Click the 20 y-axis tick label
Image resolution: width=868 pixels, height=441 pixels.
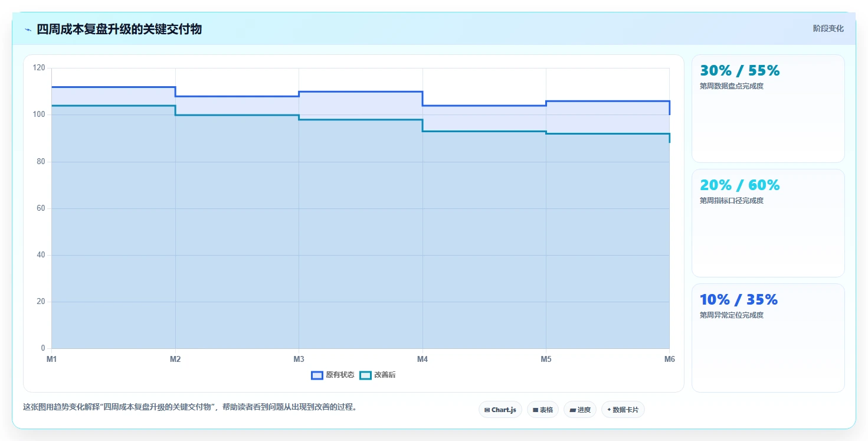pyautogui.click(x=41, y=302)
